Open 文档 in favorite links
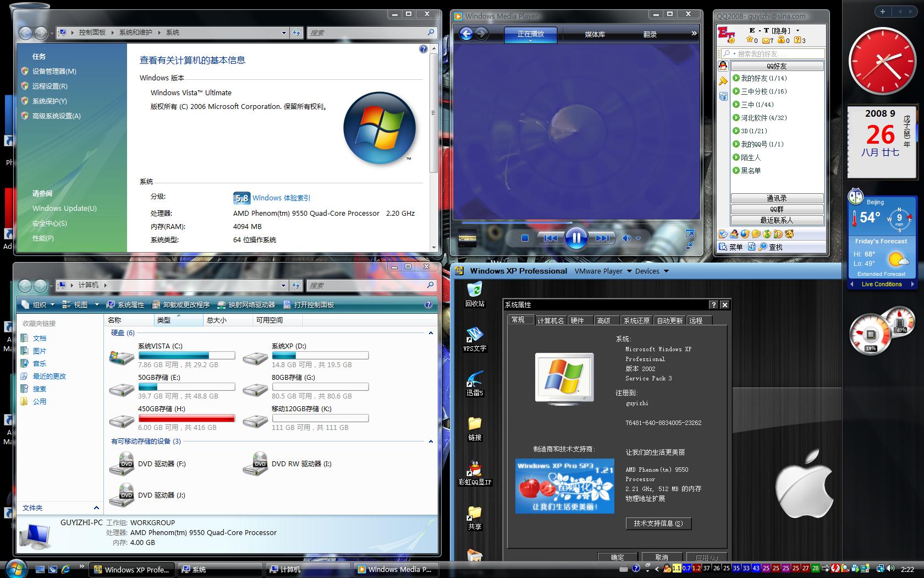Screen dimensions: 924x578 pyautogui.click(x=40, y=339)
